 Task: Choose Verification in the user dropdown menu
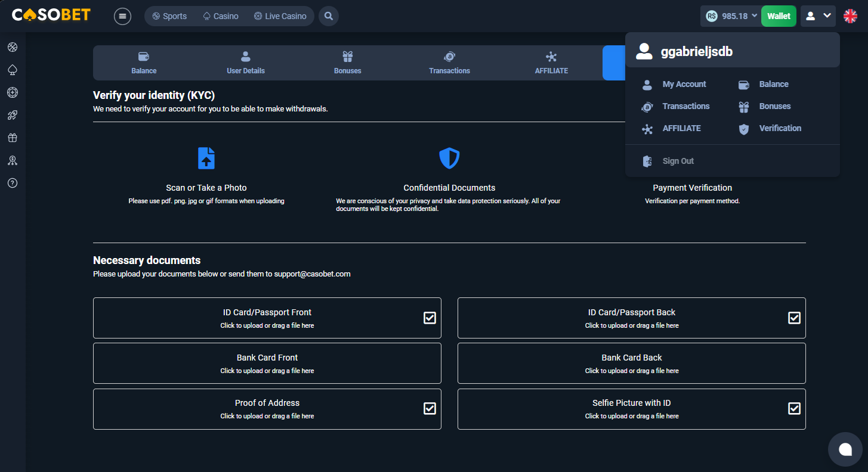770,129
